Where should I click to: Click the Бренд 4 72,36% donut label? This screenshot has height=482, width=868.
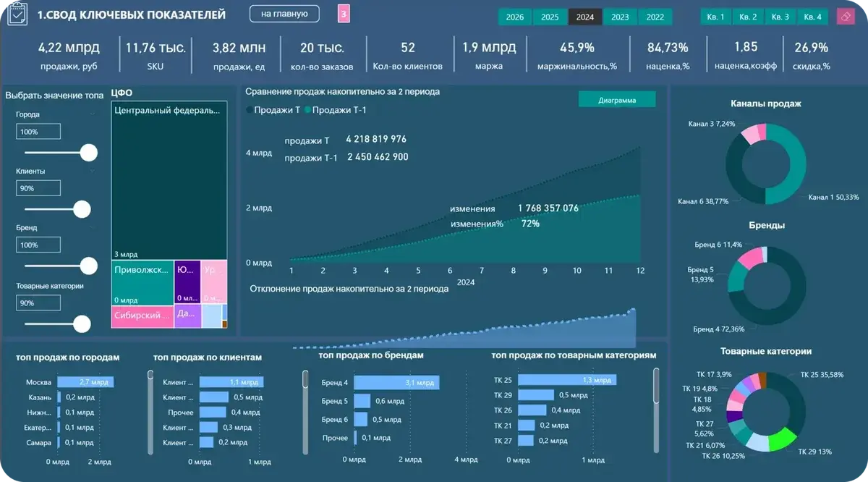click(x=718, y=329)
